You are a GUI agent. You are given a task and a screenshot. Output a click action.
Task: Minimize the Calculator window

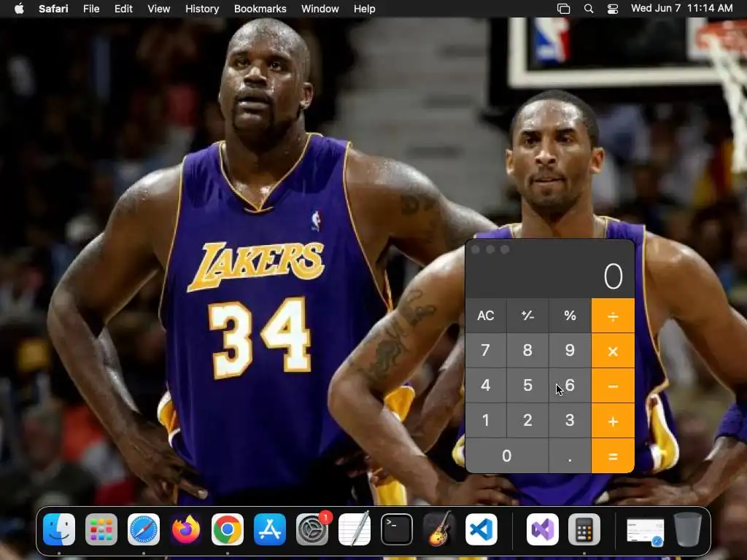pos(490,249)
